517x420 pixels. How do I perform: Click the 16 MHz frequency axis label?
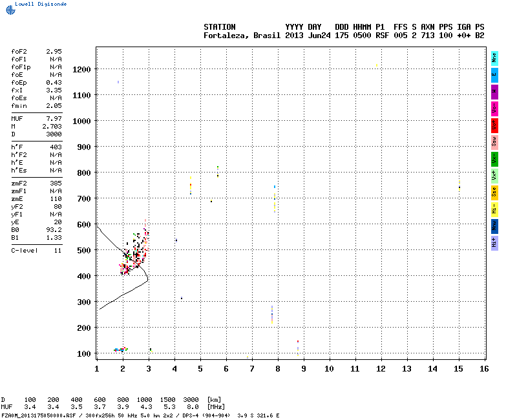pos(484,369)
